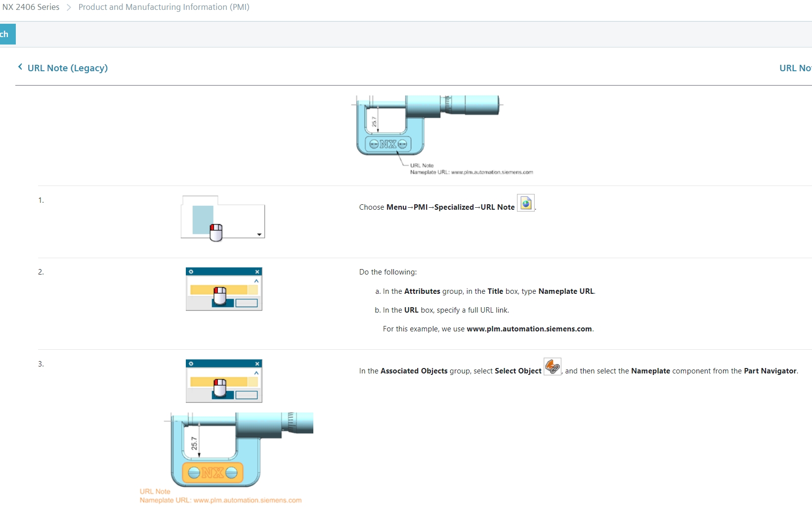Click the 'Associated Objects' bold text
Viewport: 812px width, 507px height.
point(414,371)
